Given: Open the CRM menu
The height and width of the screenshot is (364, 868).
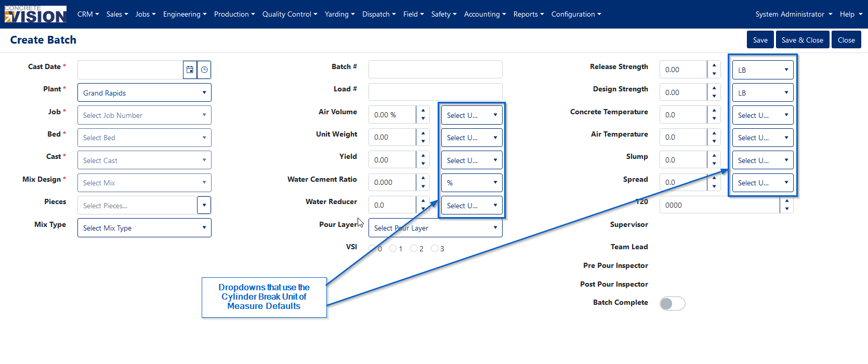Looking at the screenshot, I should click(88, 14).
